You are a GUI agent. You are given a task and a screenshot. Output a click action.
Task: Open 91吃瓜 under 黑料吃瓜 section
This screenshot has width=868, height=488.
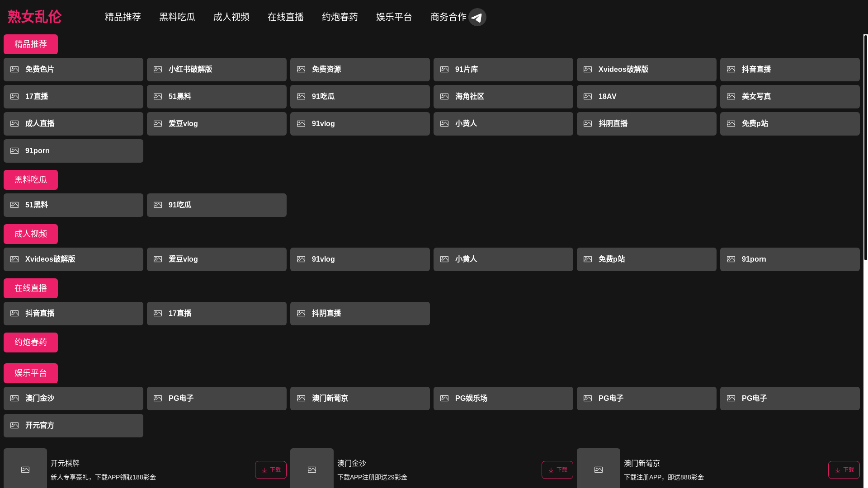pos(217,205)
